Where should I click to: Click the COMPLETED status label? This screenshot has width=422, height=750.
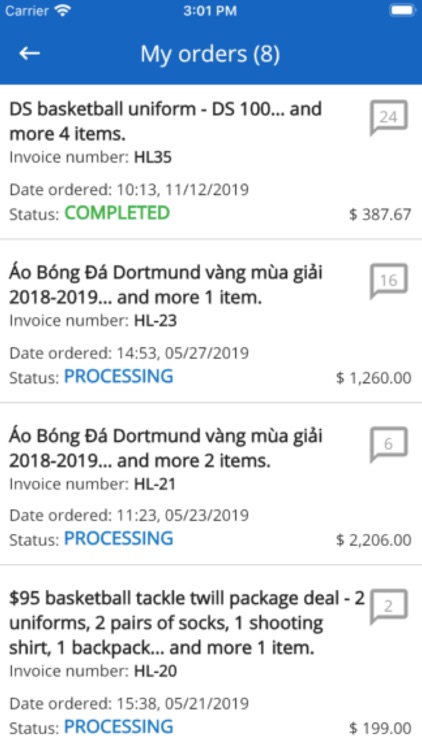[117, 213]
